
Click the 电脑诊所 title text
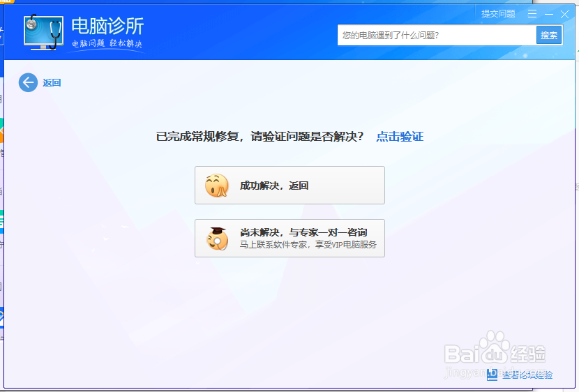coord(107,26)
